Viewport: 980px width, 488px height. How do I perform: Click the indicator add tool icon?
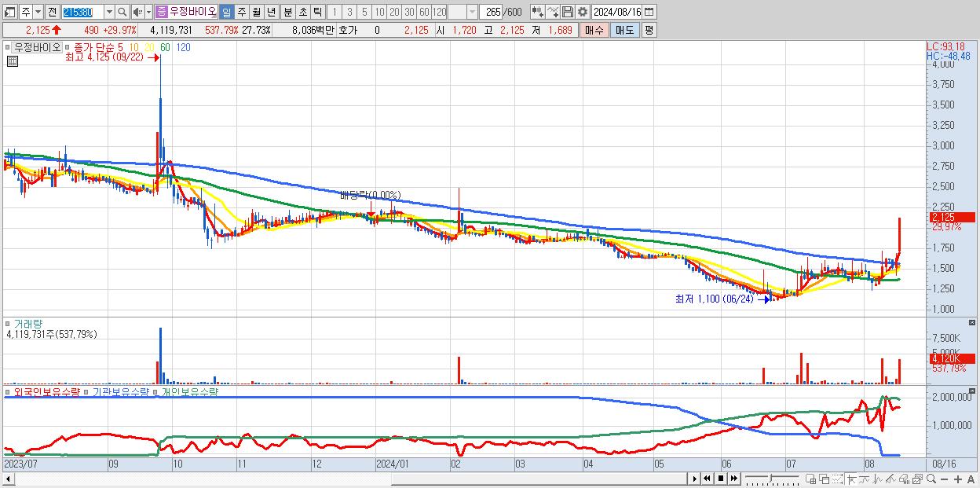click(537, 12)
